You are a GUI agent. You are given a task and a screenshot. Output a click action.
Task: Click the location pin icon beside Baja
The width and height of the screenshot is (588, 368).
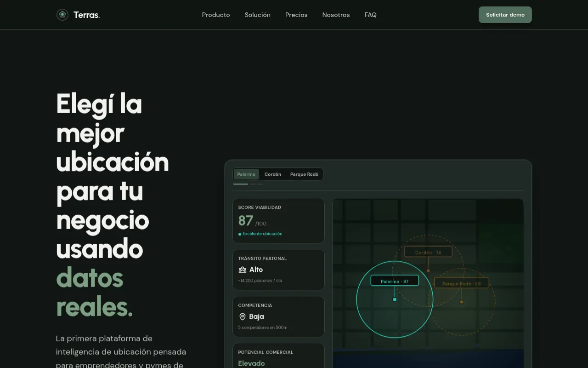243,316
